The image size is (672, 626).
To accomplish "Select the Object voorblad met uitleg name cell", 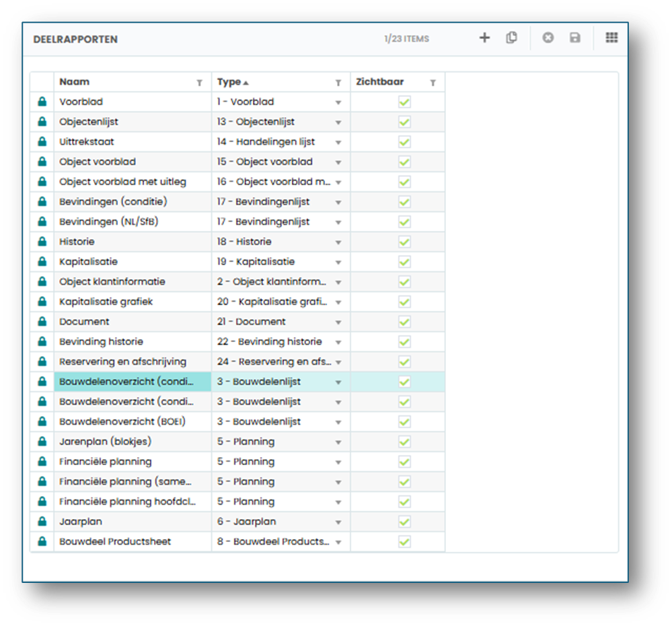I will [133, 182].
